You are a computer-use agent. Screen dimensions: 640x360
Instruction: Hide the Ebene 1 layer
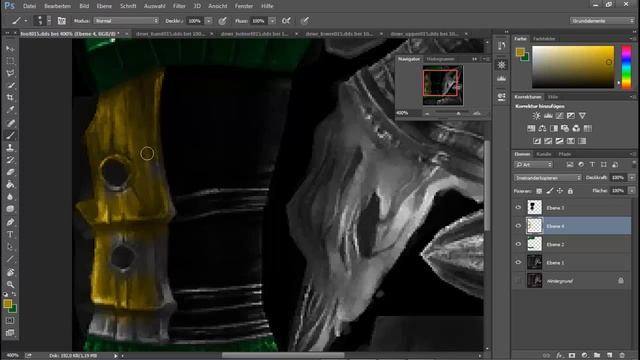(518, 262)
